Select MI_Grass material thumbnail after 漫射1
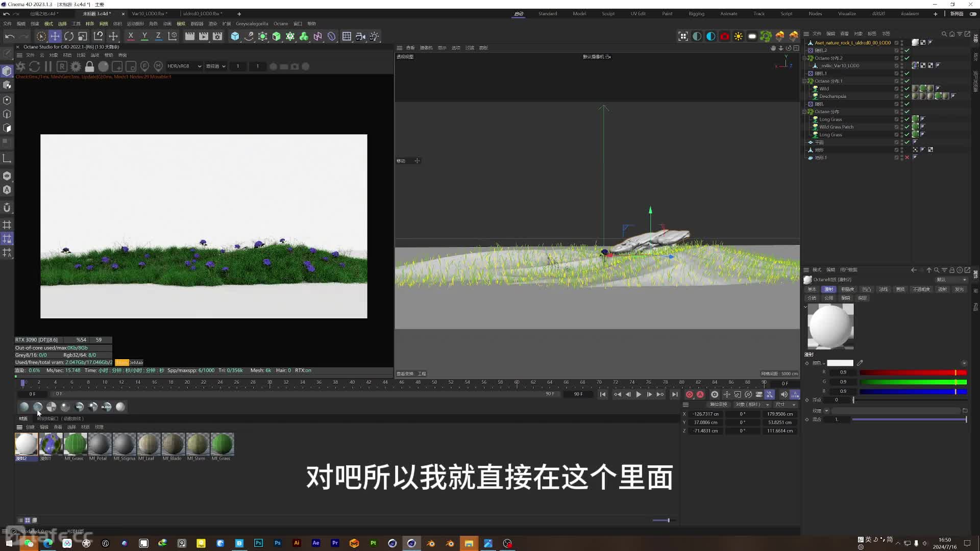 (x=75, y=444)
